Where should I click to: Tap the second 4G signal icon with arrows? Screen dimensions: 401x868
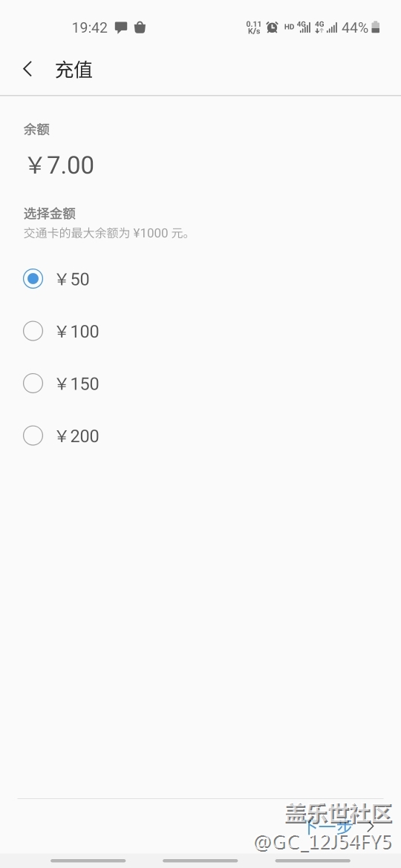[326, 27]
